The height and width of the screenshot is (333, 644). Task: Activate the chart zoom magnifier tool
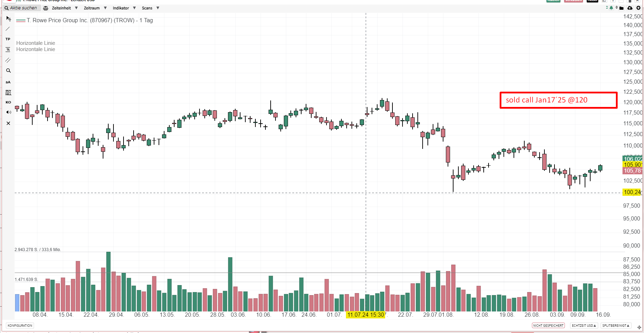[8, 70]
